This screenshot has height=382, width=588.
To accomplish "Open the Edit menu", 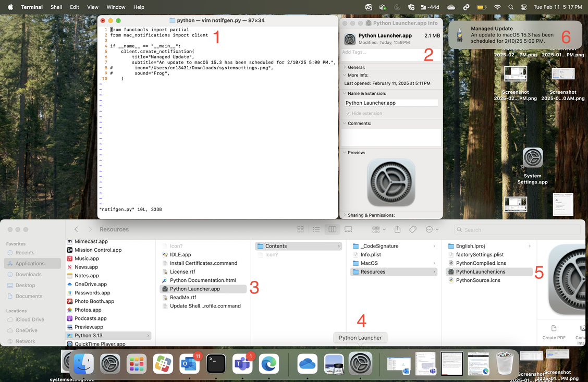I will click(74, 7).
